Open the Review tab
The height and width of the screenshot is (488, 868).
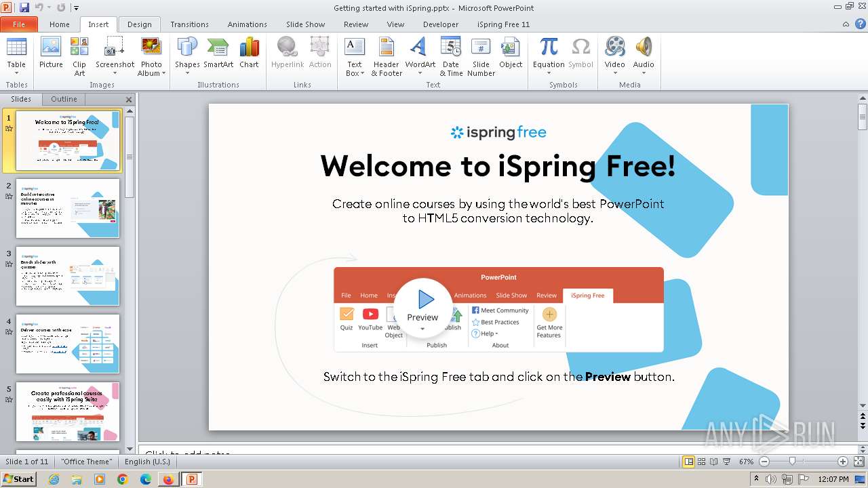(356, 24)
